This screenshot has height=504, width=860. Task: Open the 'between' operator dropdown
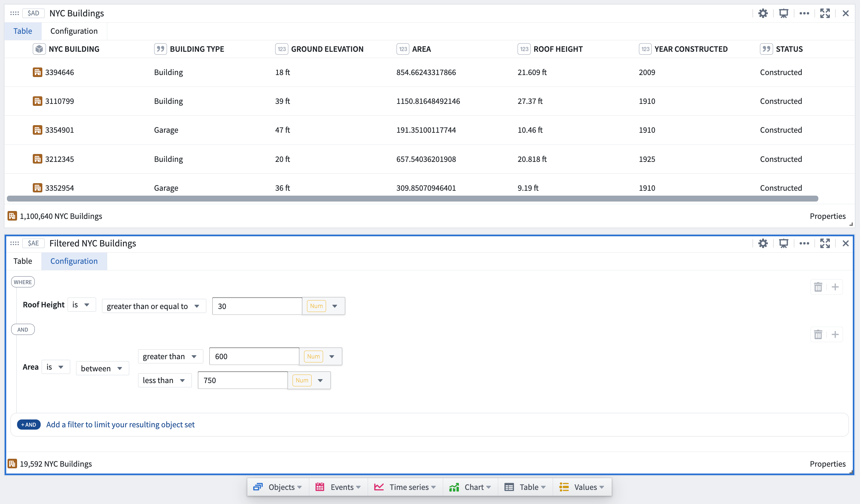pos(102,368)
